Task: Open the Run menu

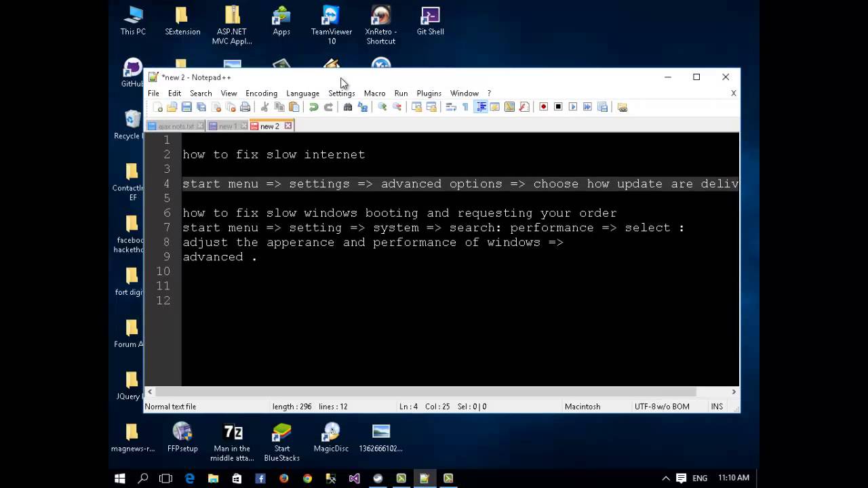Action: pyautogui.click(x=401, y=94)
